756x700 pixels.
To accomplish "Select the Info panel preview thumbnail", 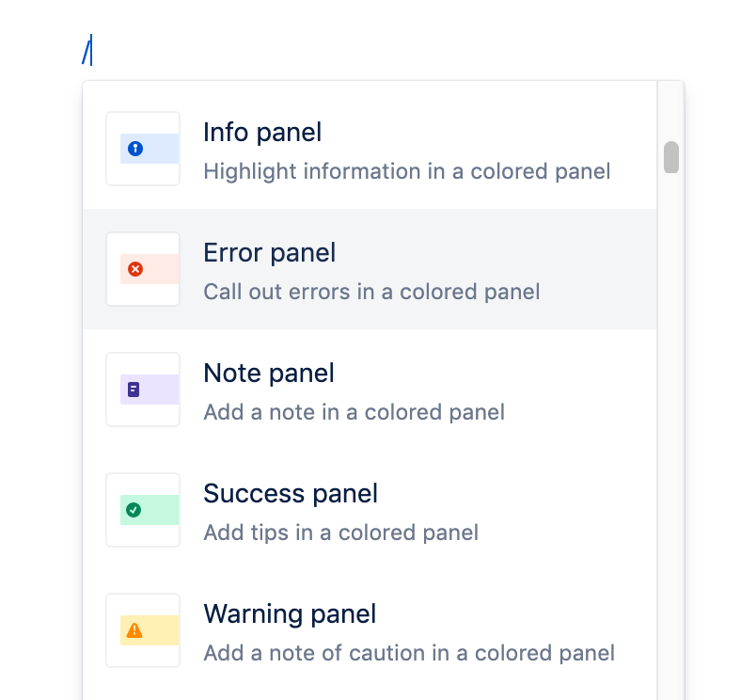I will pos(143,149).
